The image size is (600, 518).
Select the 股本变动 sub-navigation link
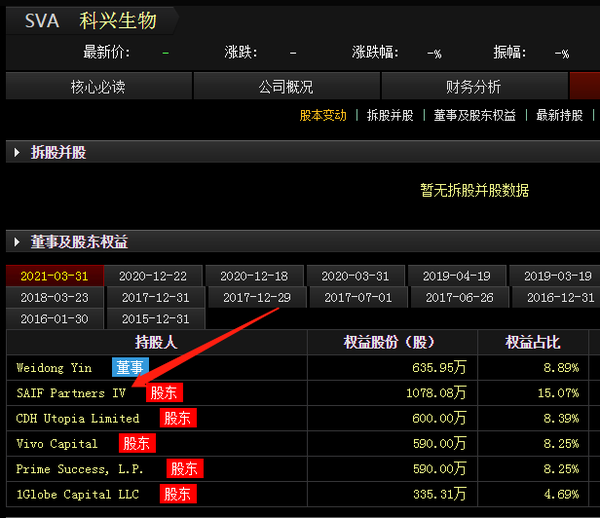tap(323, 115)
